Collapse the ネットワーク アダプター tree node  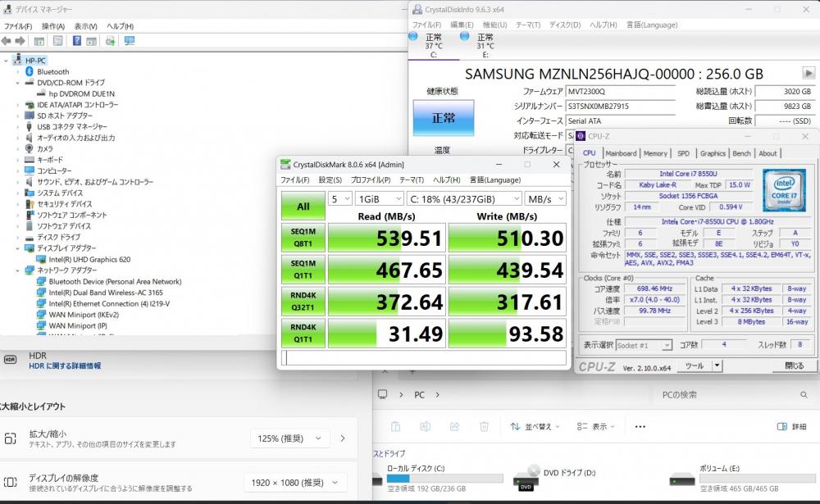point(17,270)
